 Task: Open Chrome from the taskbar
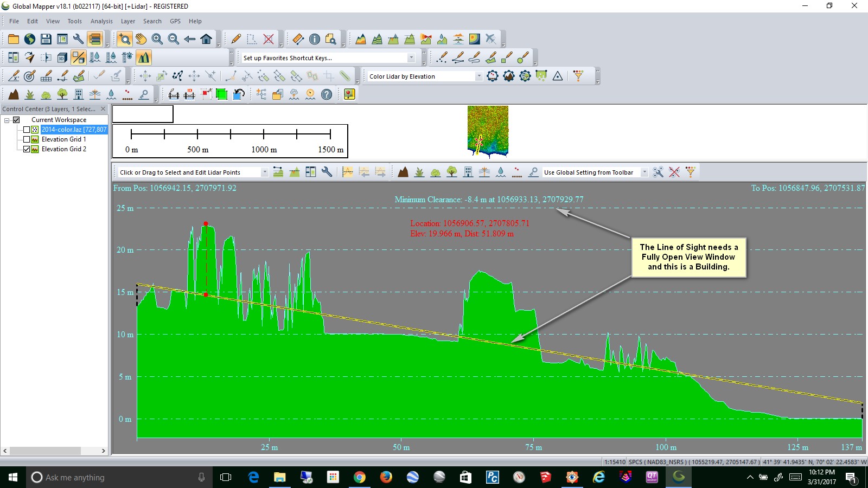[359, 477]
